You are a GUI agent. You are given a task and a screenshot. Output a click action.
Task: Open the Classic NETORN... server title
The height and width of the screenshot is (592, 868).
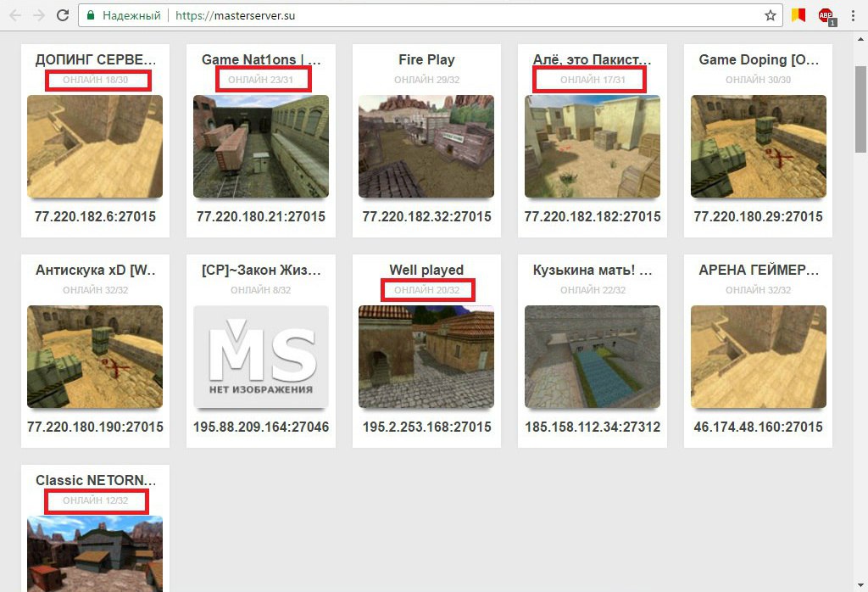point(95,481)
